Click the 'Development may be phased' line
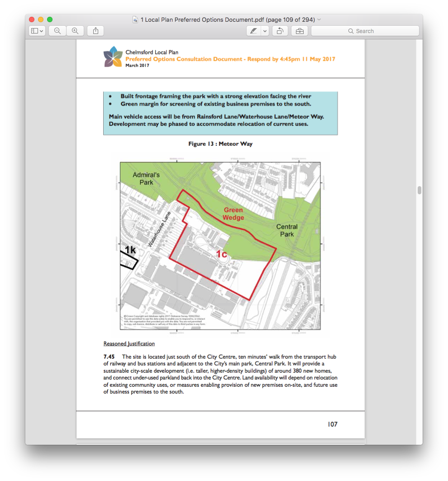 pos(208,124)
